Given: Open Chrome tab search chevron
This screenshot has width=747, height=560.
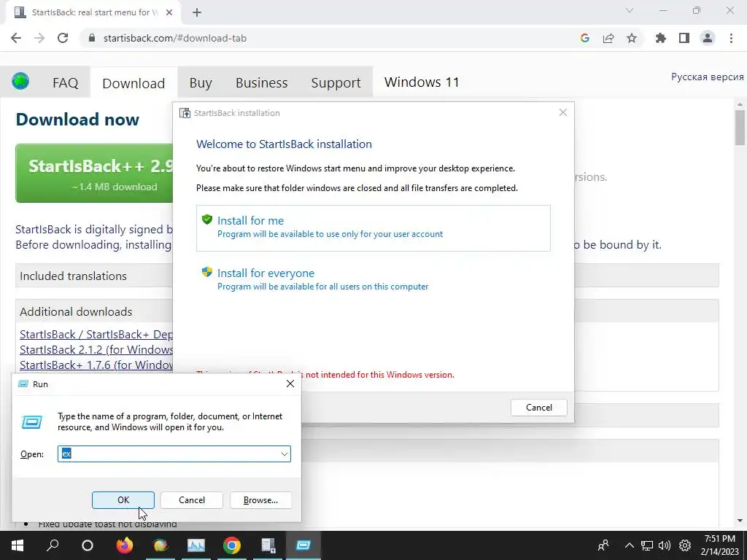Looking at the screenshot, I should [x=630, y=10].
